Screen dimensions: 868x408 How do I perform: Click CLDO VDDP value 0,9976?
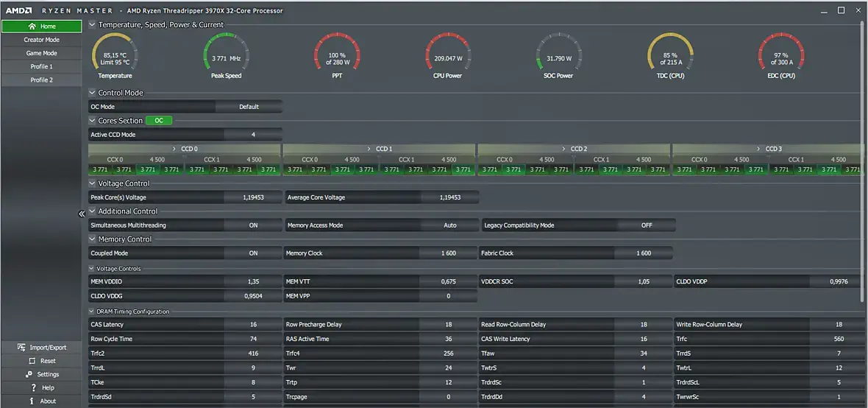(839, 281)
